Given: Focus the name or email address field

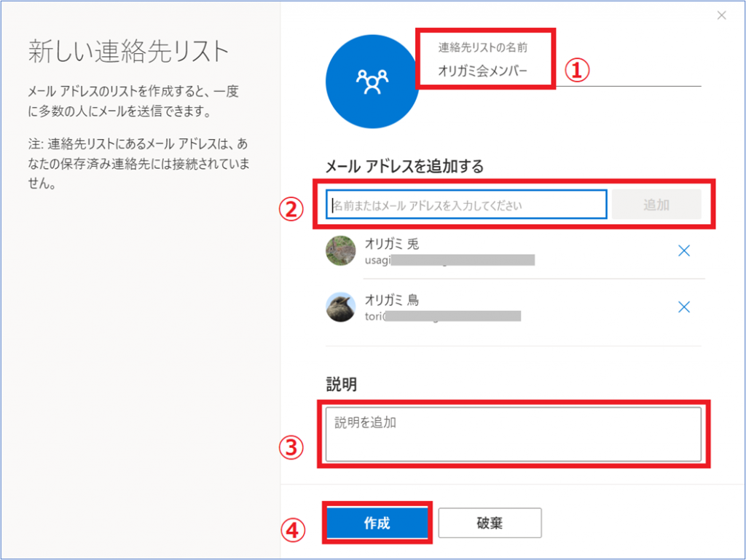Looking at the screenshot, I should pyautogui.click(x=466, y=205).
